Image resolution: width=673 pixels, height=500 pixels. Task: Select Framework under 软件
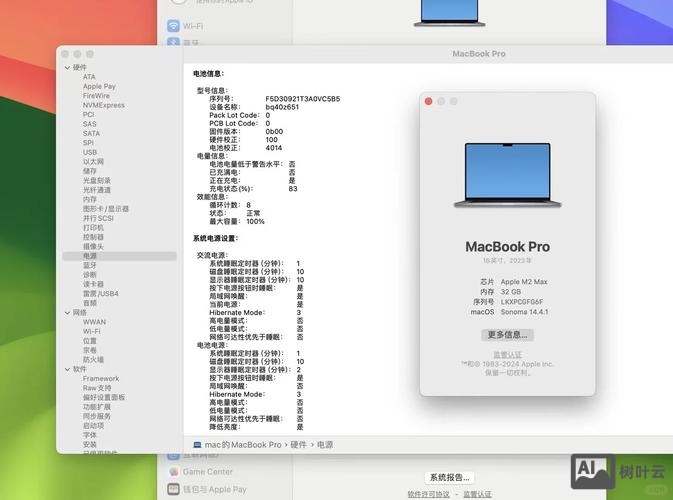tap(101, 379)
